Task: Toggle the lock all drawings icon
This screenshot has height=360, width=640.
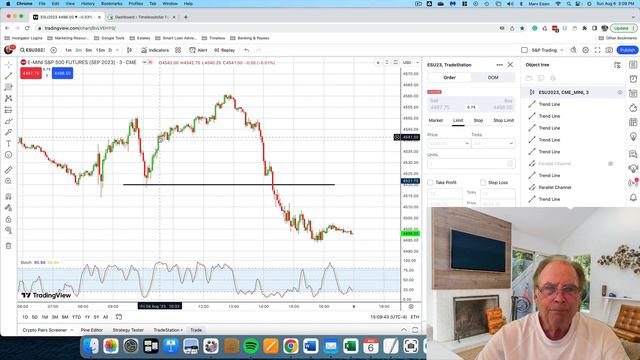Action: [8, 219]
